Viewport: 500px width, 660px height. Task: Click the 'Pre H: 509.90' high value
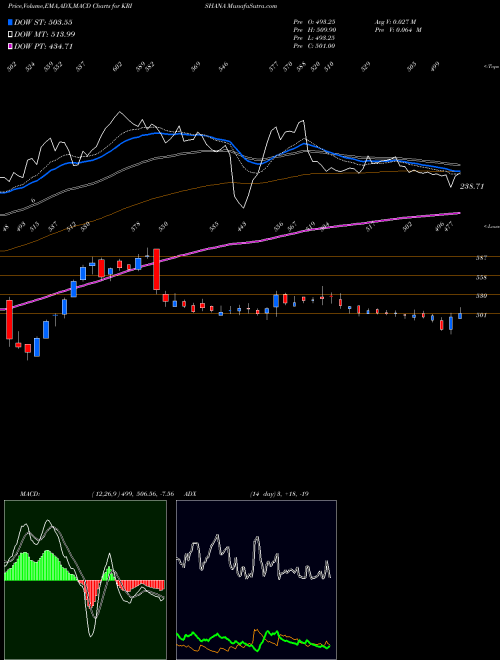(x=314, y=30)
